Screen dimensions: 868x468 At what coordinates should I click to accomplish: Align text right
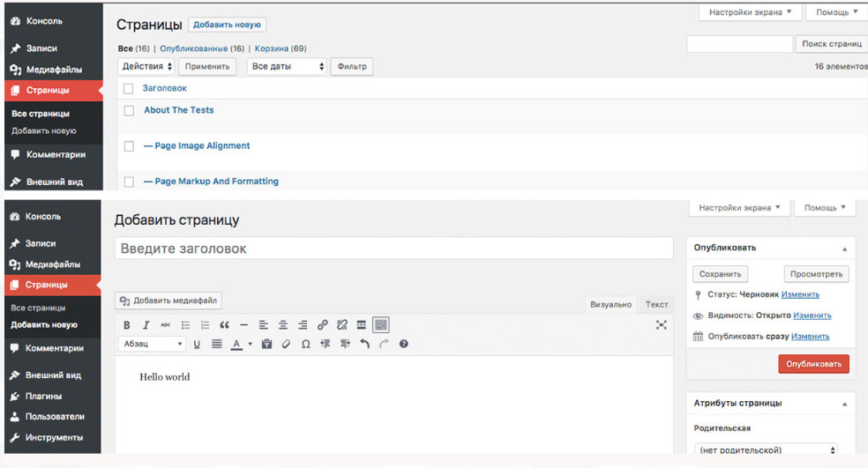point(303,324)
